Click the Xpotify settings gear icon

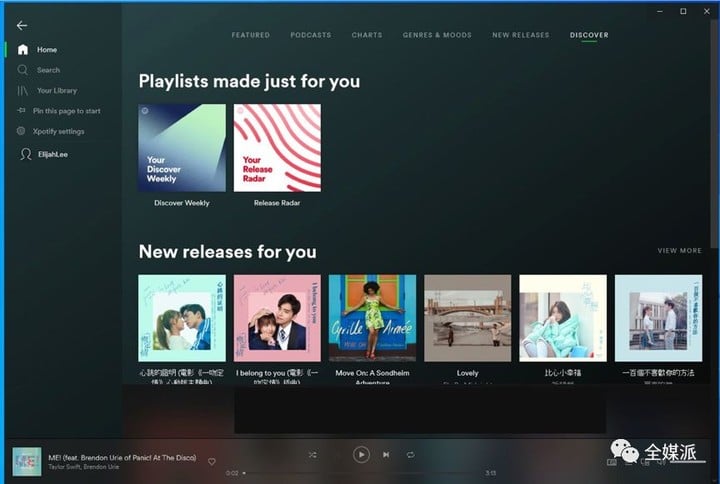(21, 131)
